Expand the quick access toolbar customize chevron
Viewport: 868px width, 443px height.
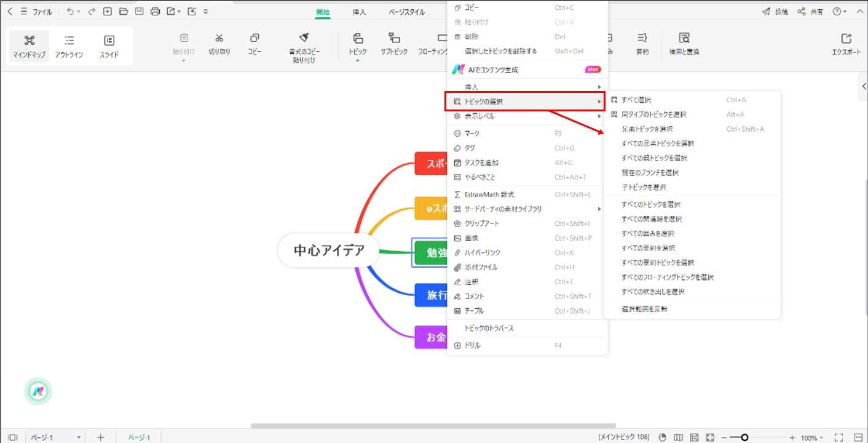(x=205, y=11)
